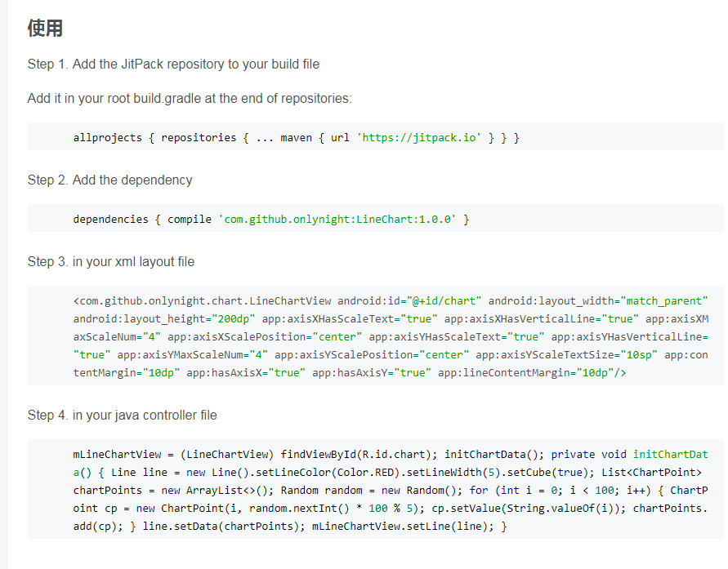Click the 'Add it in your root build.gradle' line

[x=190, y=98]
